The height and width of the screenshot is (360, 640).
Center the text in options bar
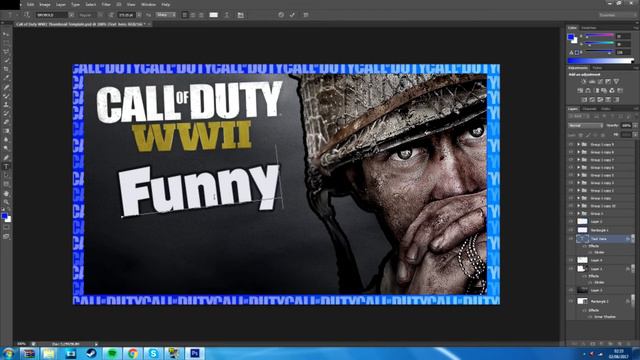point(193,15)
